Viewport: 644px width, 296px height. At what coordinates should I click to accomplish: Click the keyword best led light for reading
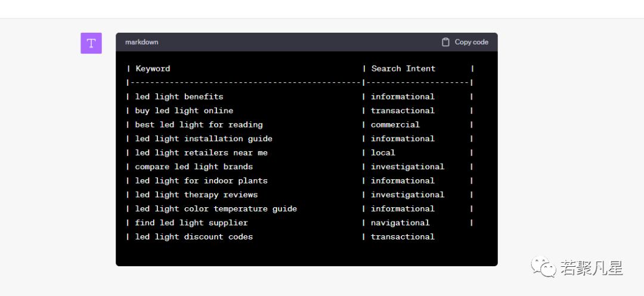click(x=199, y=124)
